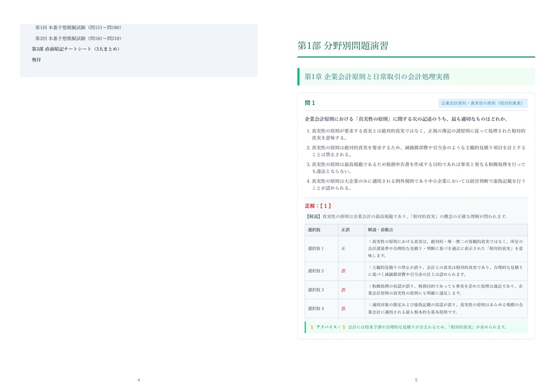This screenshot has width=555, height=392.
Task: Click the 問 1 question label
Action: [x=309, y=103]
